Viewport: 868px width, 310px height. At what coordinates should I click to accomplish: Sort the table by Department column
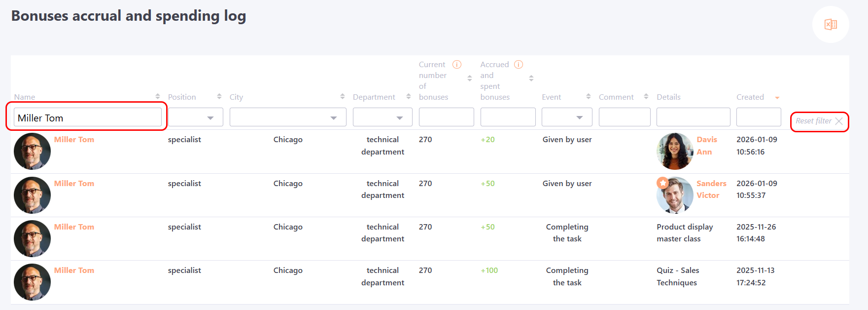coord(408,96)
